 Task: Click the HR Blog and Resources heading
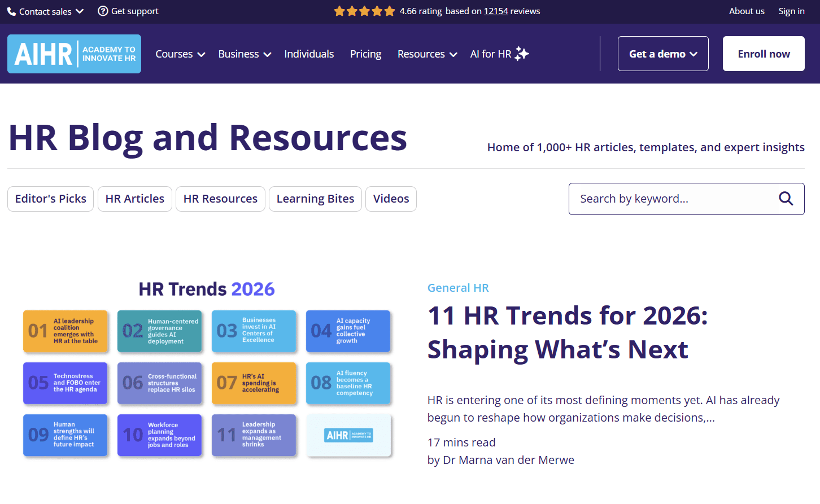pyautogui.click(x=208, y=138)
